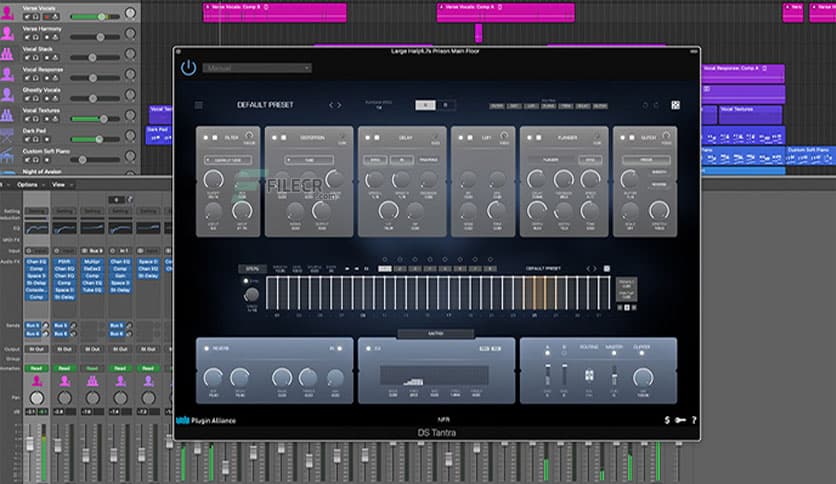The height and width of the screenshot is (484, 836).
Task: Click the FILTER cutoff knob
Action: (x=213, y=180)
